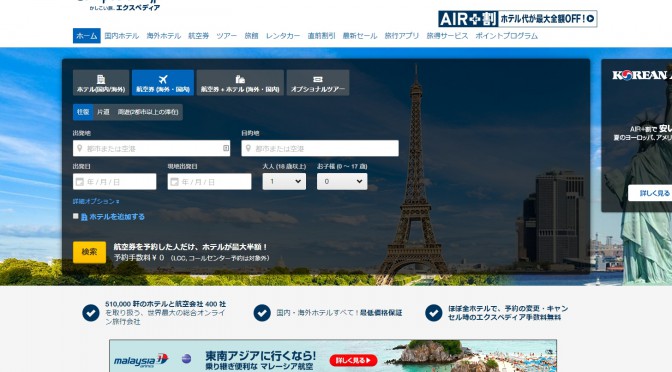
Task: Click the ホテルを追加する link text
Action: pyautogui.click(x=117, y=217)
